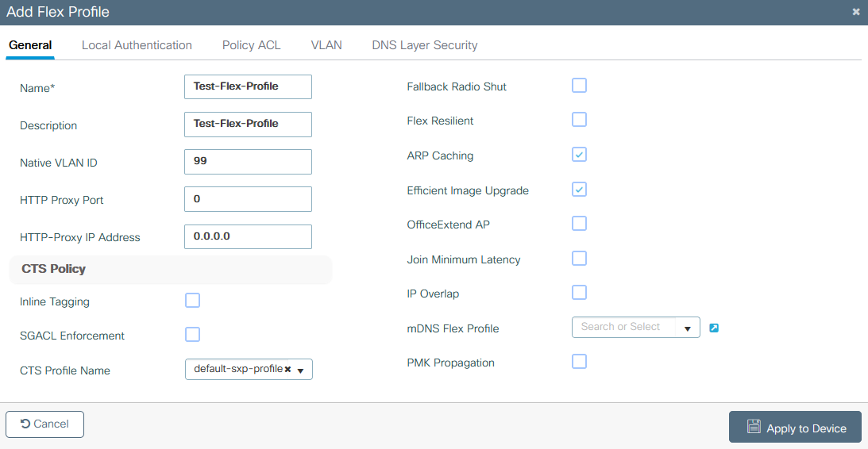This screenshot has height=449, width=868.
Task: Open the Policy ACL tab
Action: tap(251, 45)
